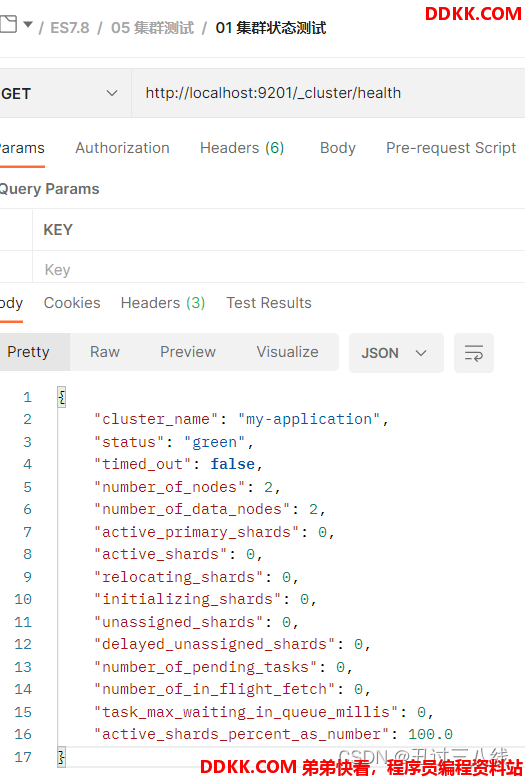Collapse JSON at opening brace line 1
This screenshot has height=777, width=525.
[x=61, y=397]
